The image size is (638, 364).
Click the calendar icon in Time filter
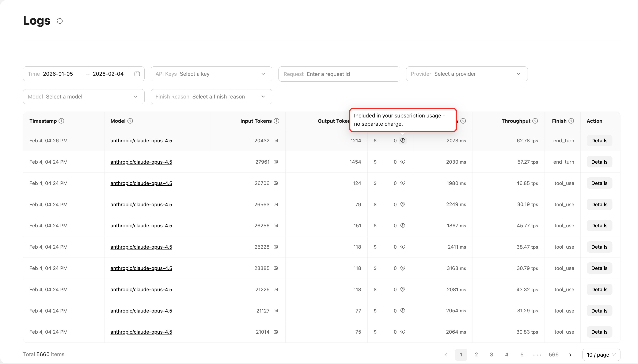click(x=137, y=74)
